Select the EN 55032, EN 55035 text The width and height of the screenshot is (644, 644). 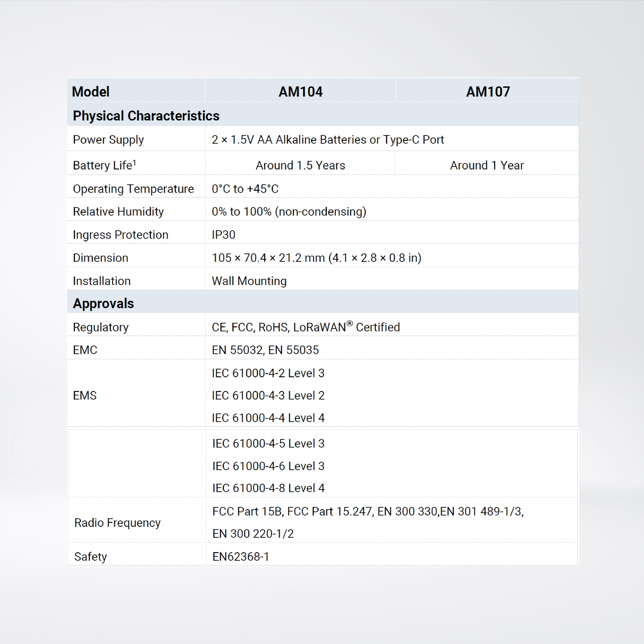tap(265, 350)
